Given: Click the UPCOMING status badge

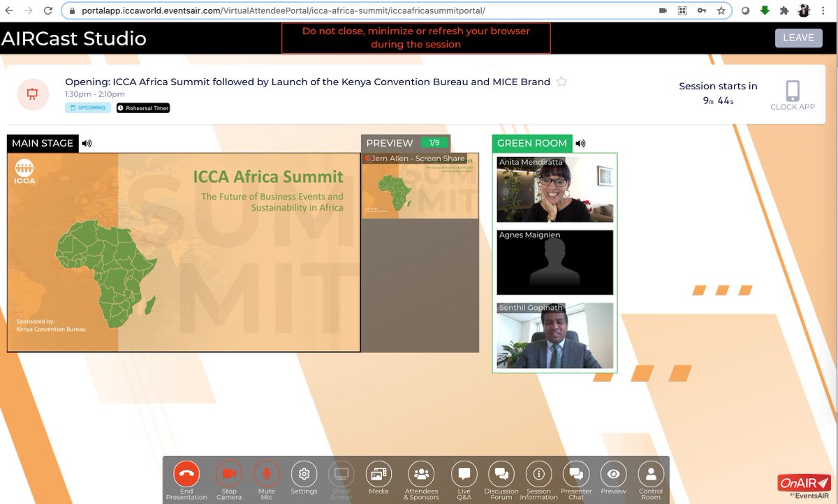Looking at the screenshot, I should coord(88,108).
